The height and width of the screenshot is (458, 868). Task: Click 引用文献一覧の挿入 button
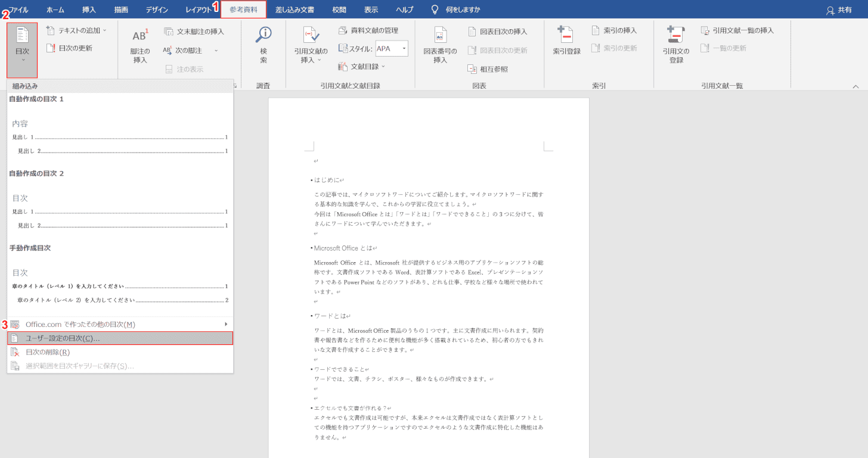click(737, 30)
